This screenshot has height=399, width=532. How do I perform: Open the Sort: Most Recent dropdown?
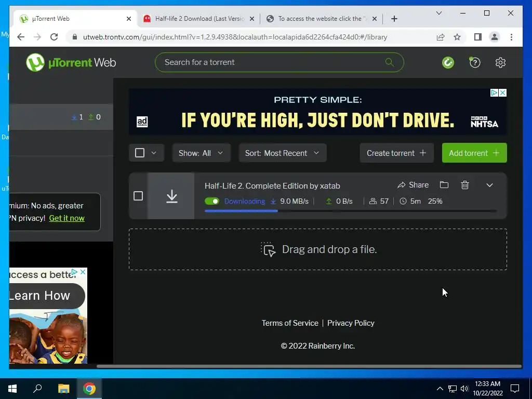click(282, 153)
